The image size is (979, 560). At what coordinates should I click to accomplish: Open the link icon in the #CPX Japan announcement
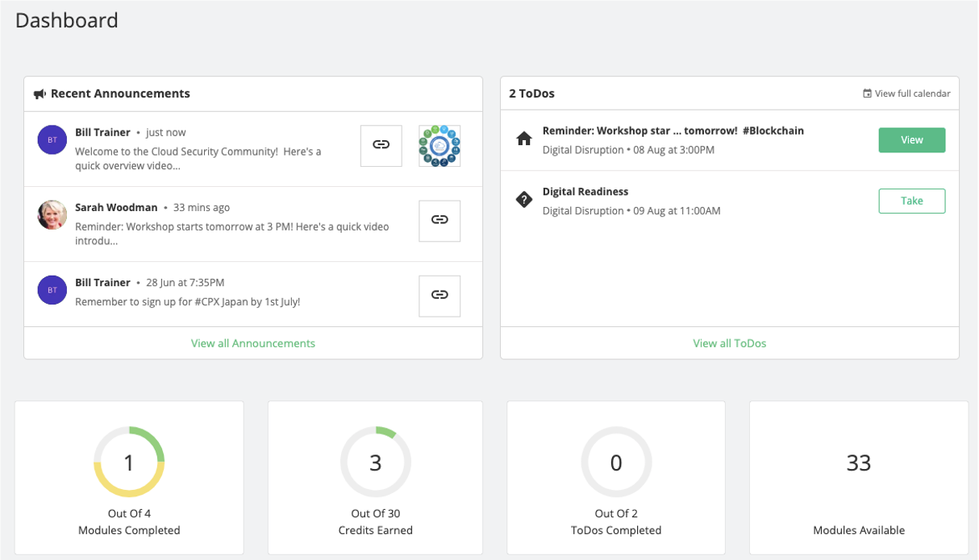pos(440,296)
